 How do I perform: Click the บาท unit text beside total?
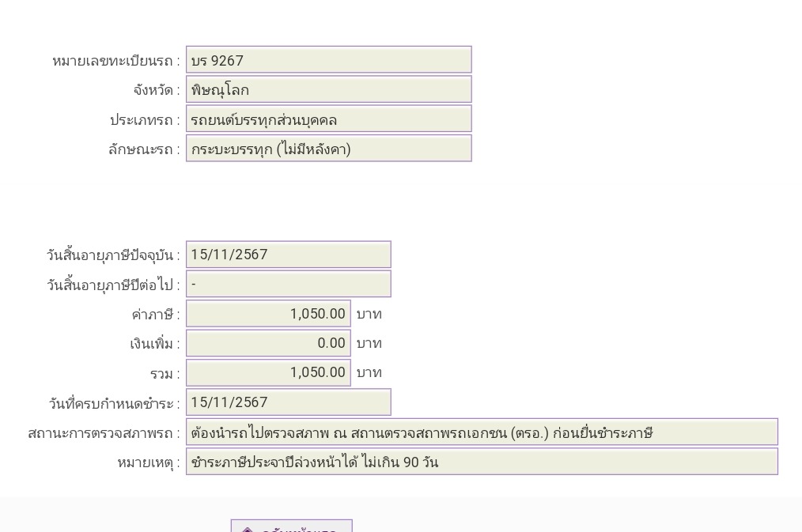pos(369,373)
